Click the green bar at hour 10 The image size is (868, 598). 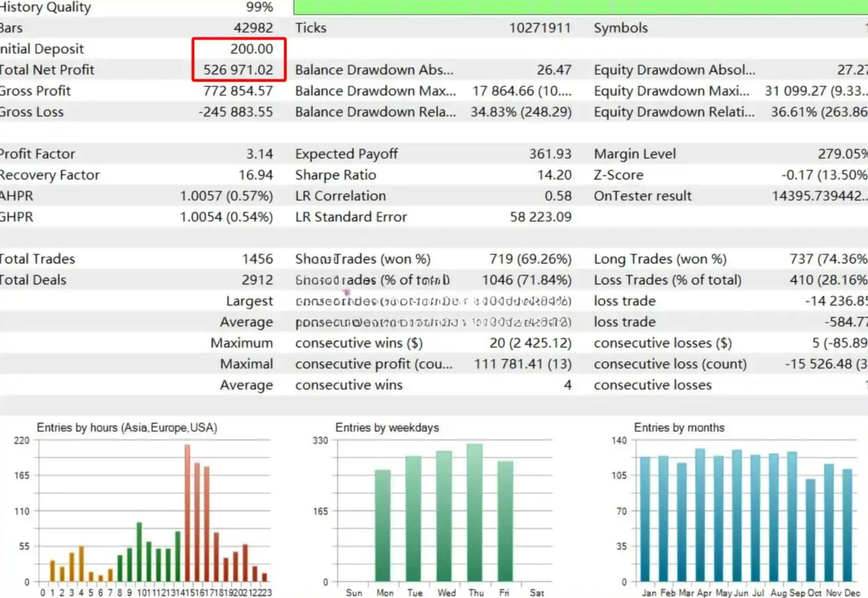point(139,552)
